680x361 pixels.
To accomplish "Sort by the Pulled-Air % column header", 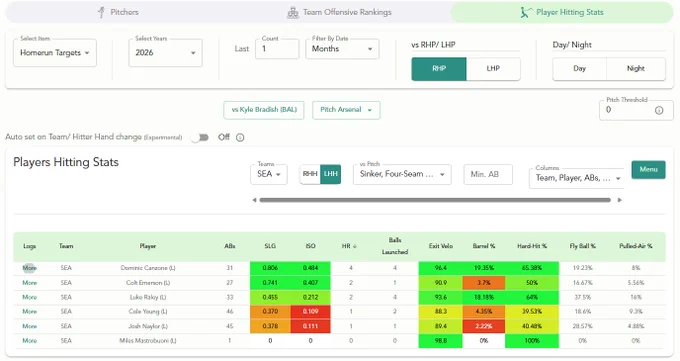I will (x=635, y=246).
